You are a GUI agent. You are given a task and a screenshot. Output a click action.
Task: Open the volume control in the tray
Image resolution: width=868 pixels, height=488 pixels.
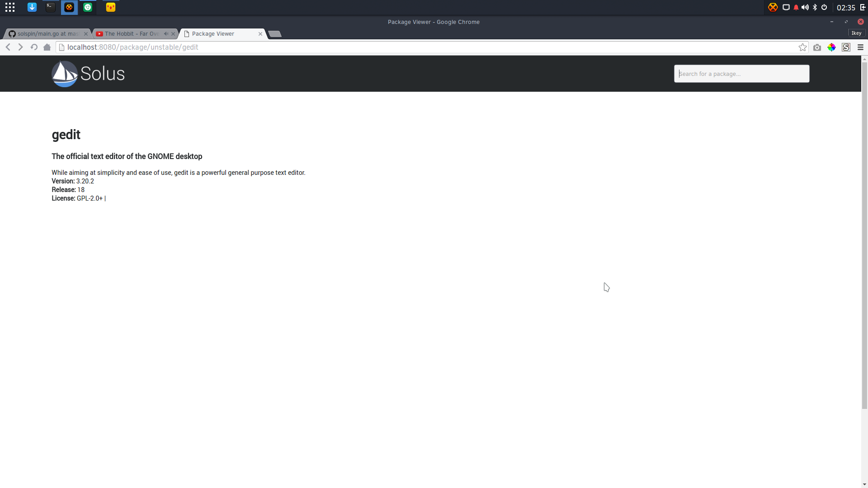tap(805, 7)
